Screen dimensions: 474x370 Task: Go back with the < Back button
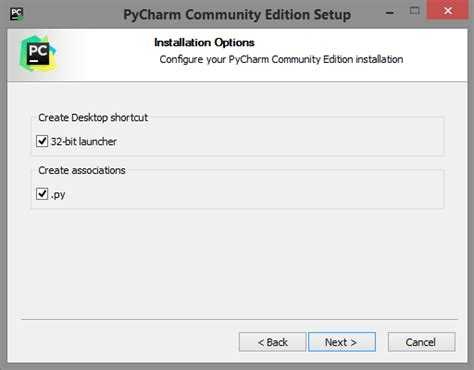[x=272, y=342]
